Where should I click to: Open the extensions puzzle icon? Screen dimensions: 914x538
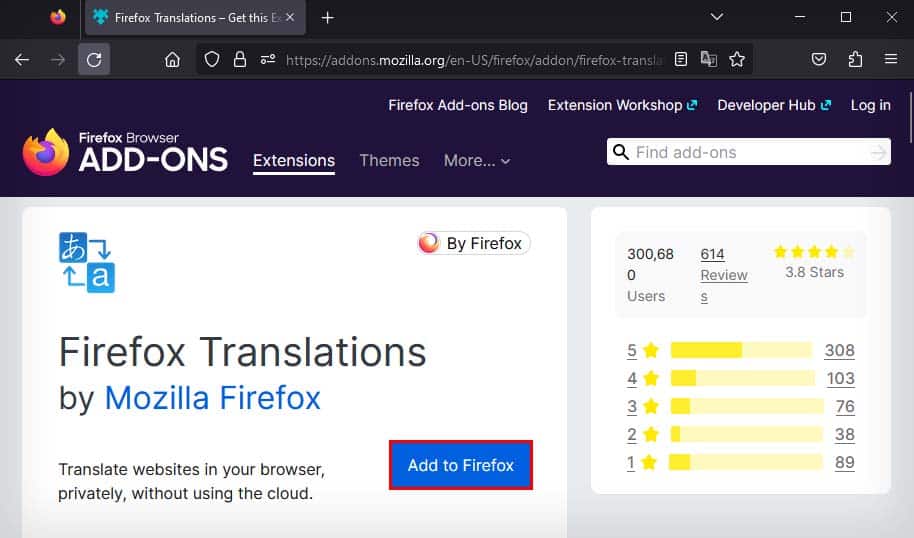(x=855, y=59)
